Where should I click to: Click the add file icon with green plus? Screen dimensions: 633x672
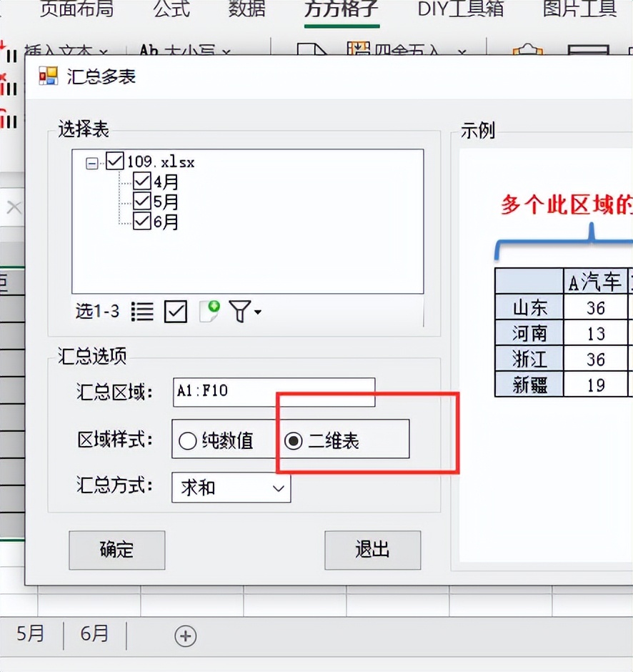(209, 311)
